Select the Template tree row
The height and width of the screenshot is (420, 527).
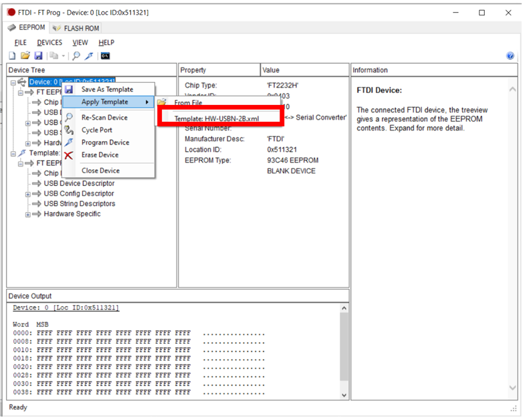(44, 153)
